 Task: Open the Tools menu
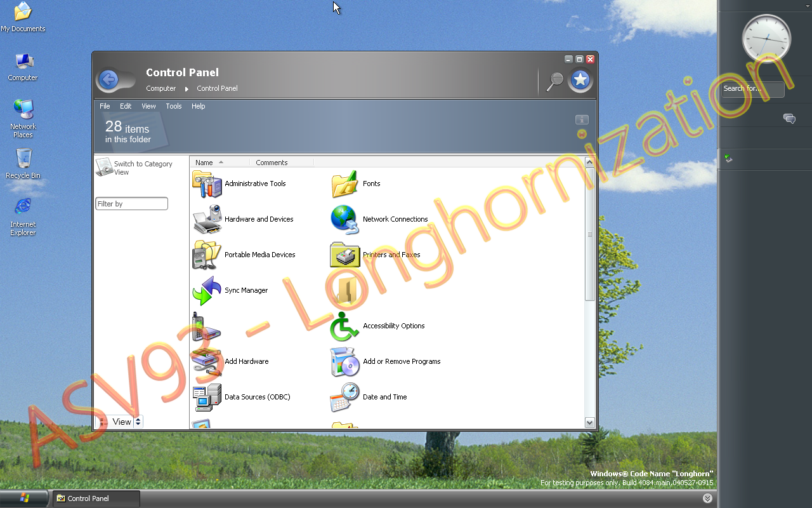pos(174,106)
